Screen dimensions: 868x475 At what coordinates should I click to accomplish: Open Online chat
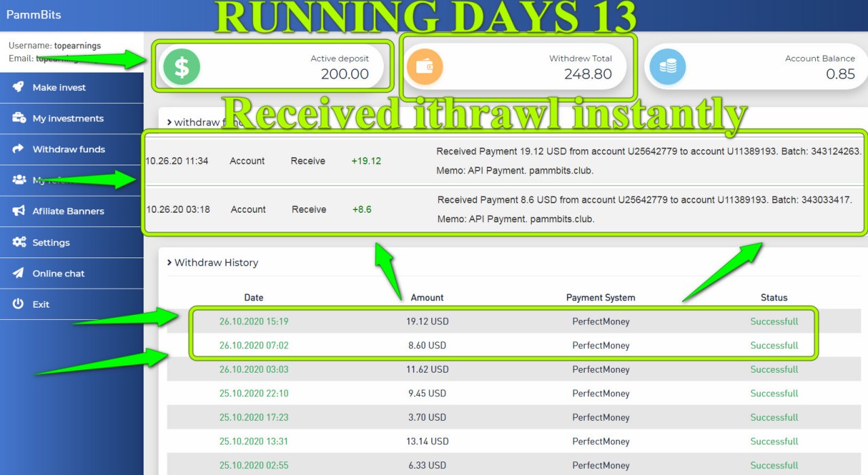click(x=72, y=273)
